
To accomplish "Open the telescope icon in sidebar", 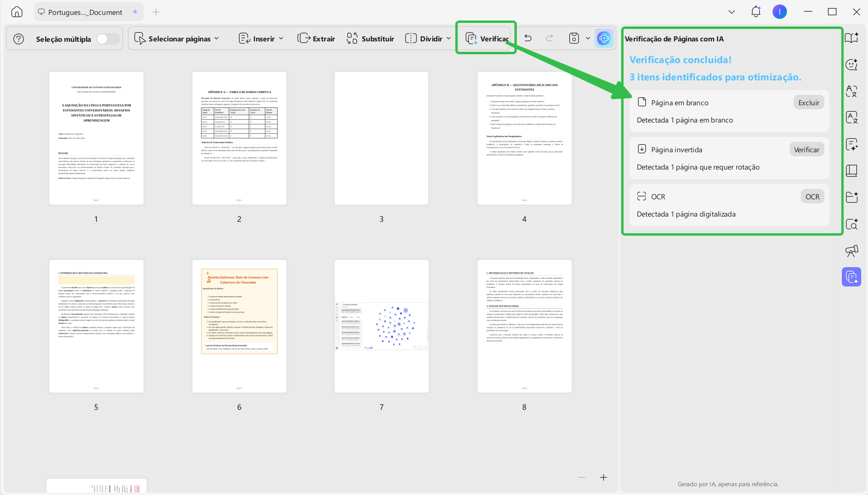I will click(852, 251).
